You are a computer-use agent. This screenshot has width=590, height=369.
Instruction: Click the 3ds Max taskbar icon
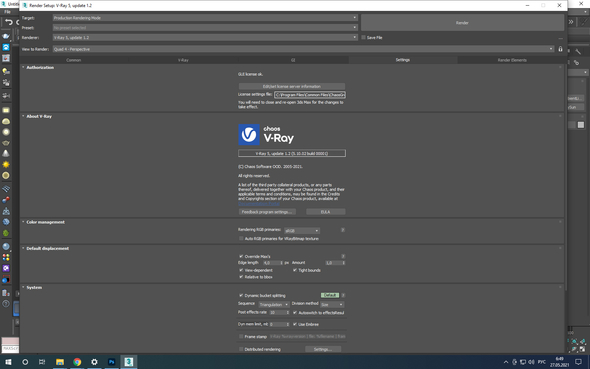[129, 362]
